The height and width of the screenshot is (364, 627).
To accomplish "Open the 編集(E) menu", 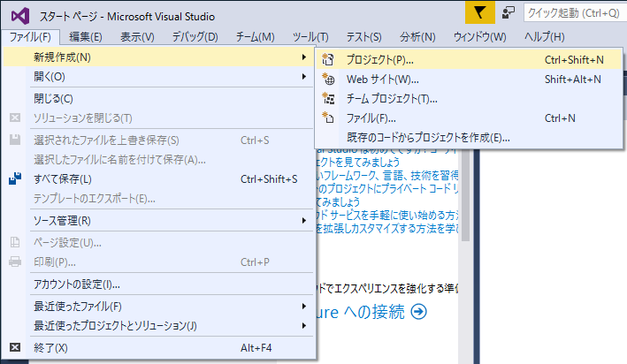I will 86,37.
